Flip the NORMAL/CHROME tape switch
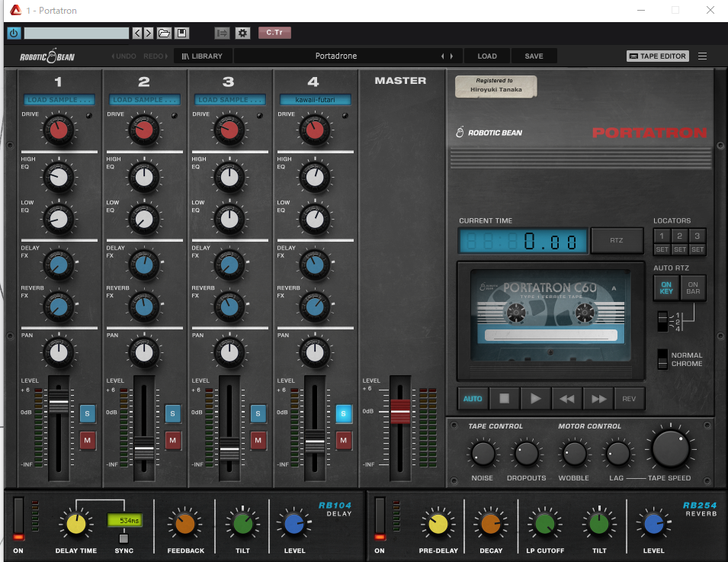This screenshot has height=562, width=728. click(x=662, y=359)
